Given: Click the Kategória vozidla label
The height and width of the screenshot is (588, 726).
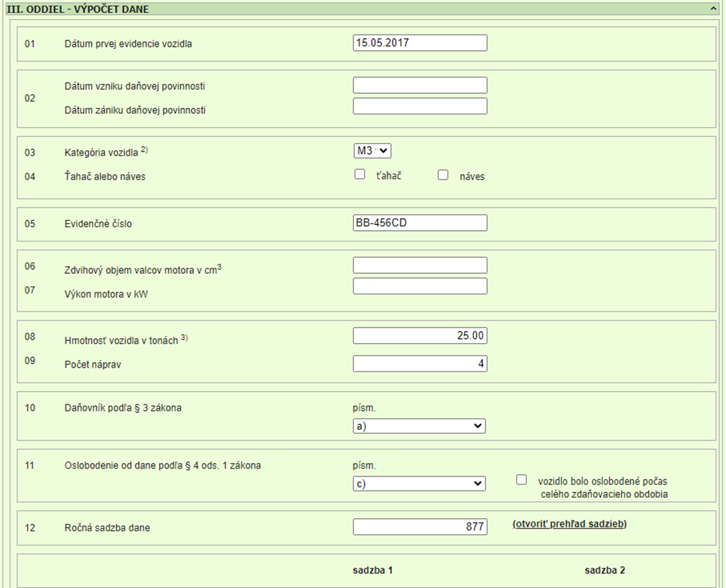Looking at the screenshot, I should pyautogui.click(x=106, y=152).
